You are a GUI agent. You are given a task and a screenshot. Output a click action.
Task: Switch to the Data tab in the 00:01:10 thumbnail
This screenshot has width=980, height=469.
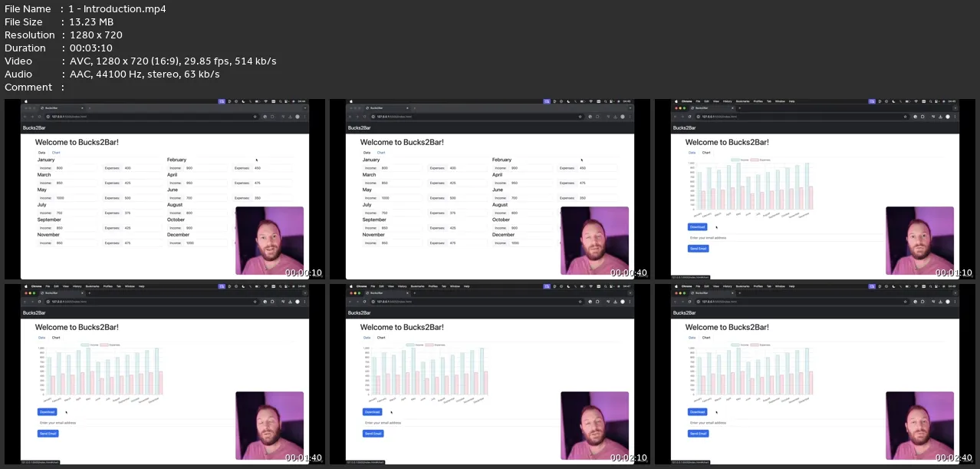[692, 153]
